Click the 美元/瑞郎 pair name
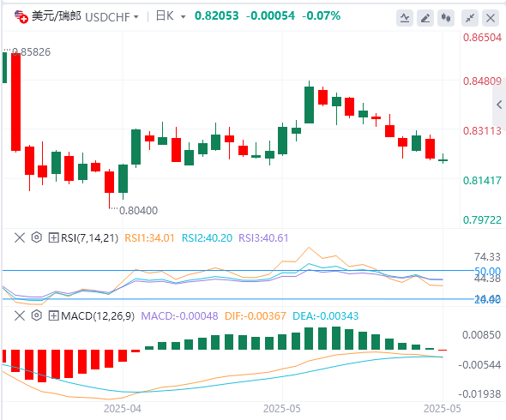506x420 pixels. coord(56,15)
